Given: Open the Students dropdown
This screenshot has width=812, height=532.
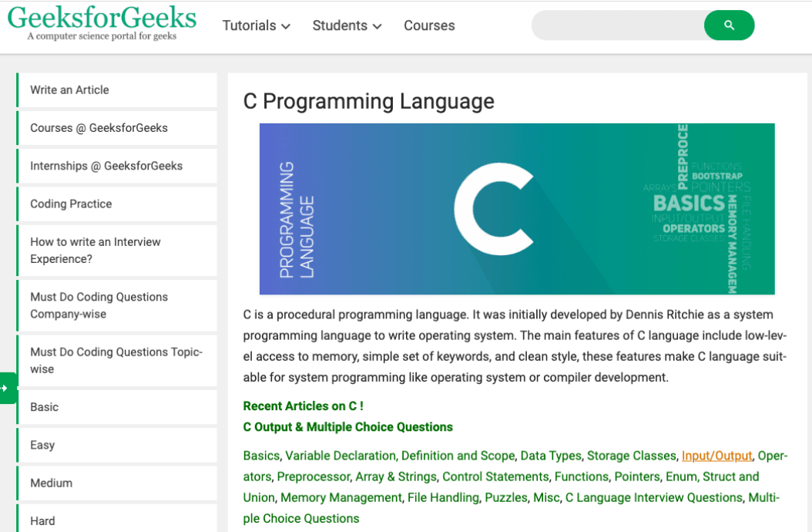Looking at the screenshot, I should pyautogui.click(x=347, y=25).
